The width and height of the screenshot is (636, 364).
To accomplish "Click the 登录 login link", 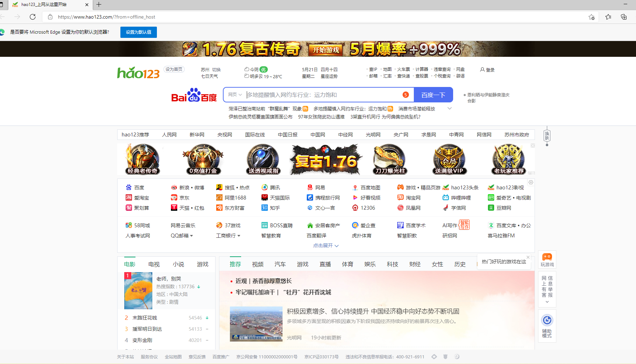I will pyautogui.click(x=488, y=70).
